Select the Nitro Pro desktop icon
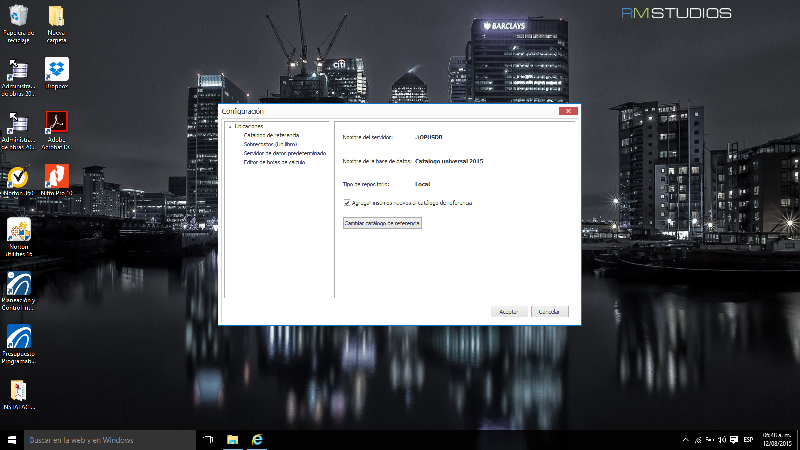 57,176
